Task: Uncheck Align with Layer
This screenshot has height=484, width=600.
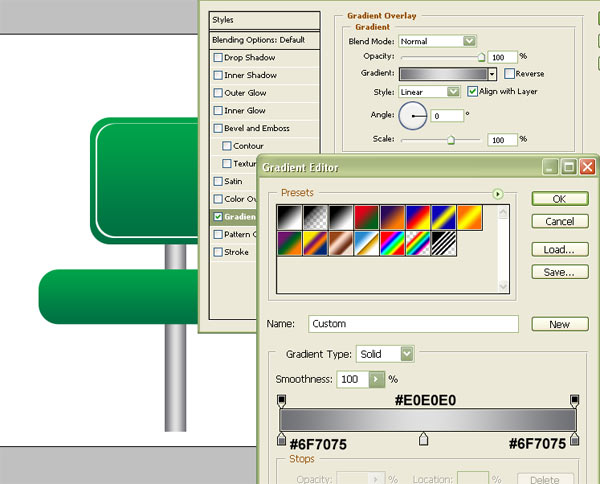Action: (473, 91)
